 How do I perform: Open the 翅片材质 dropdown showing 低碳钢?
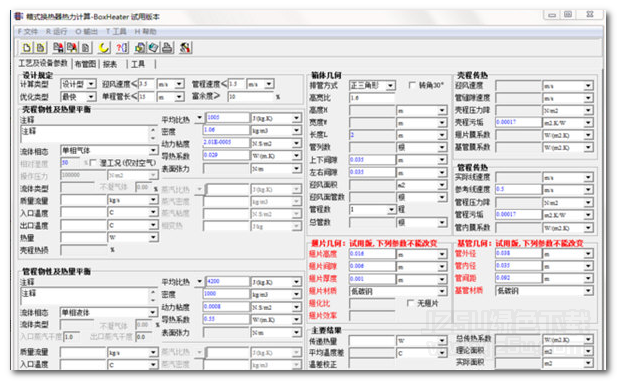[398, 291]
